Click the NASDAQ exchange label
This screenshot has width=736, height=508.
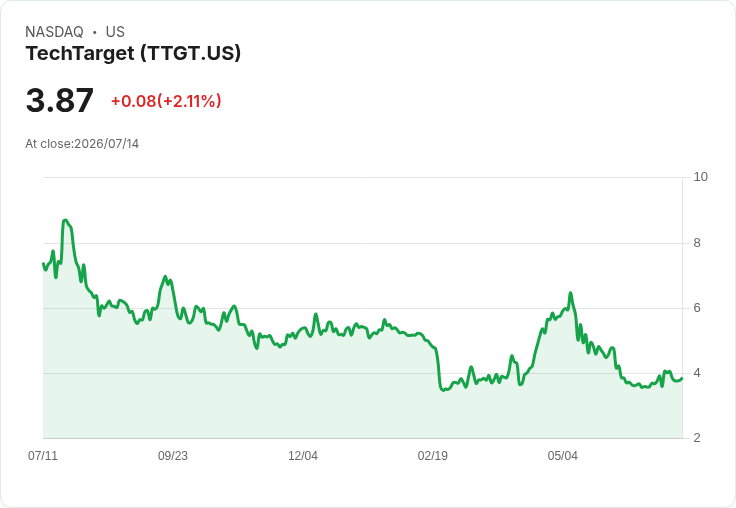point(54,32)
